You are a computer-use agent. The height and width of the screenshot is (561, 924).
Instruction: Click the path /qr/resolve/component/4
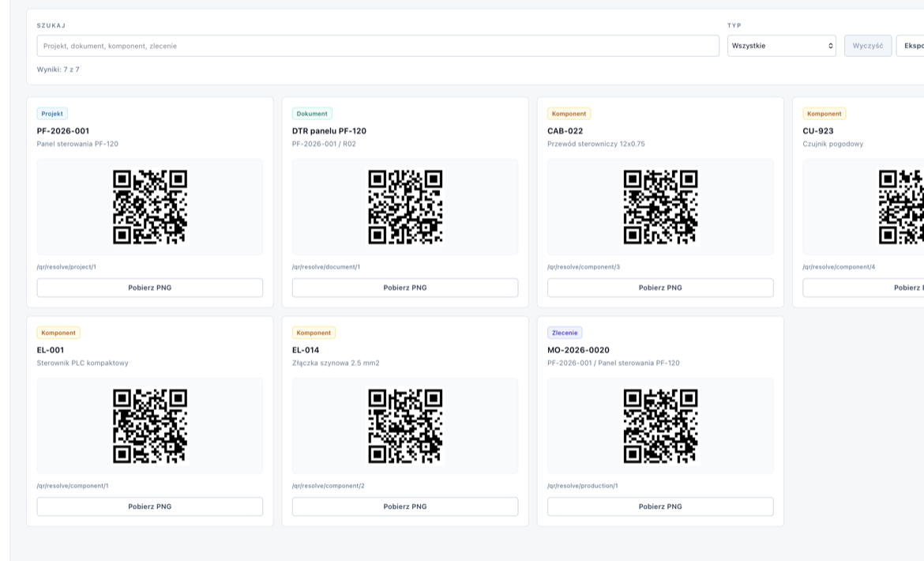tap(839, 267)
